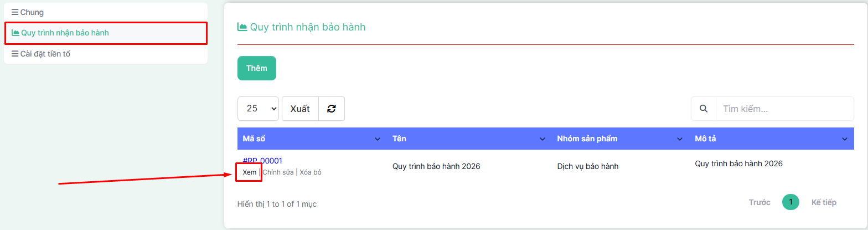Select page 1 in pagination
The height and width of the screenshot is (230, 868).
(790, 202)
